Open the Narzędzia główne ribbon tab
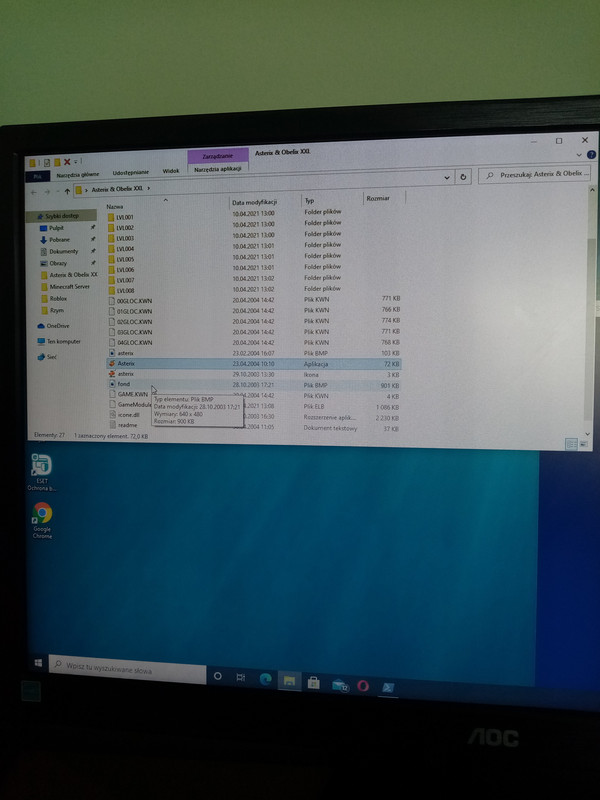The image size is (600, 800). pos(78,174)
